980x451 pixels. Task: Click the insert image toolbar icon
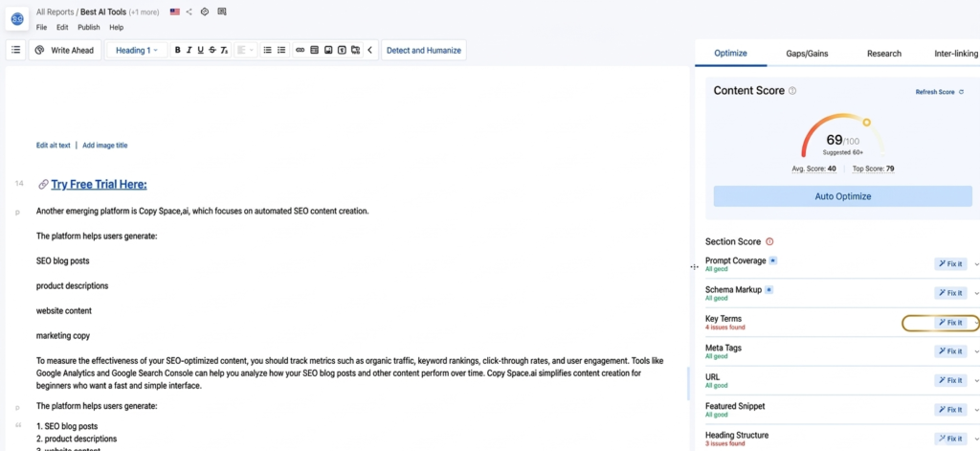click(x=328, y=50)
